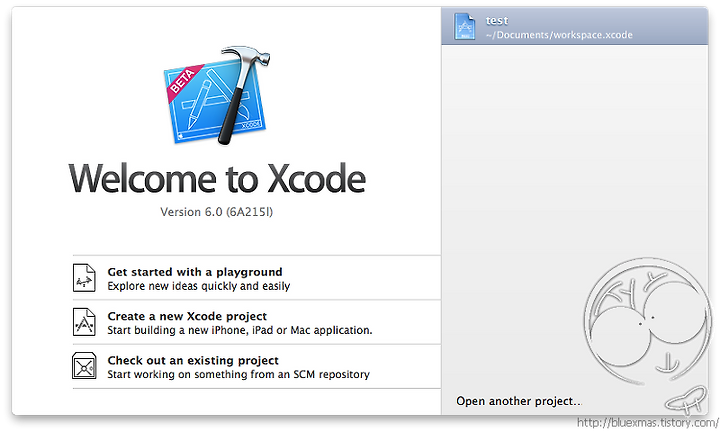
Task: Click 'Open another project…' link
Action: coord(519,401)
